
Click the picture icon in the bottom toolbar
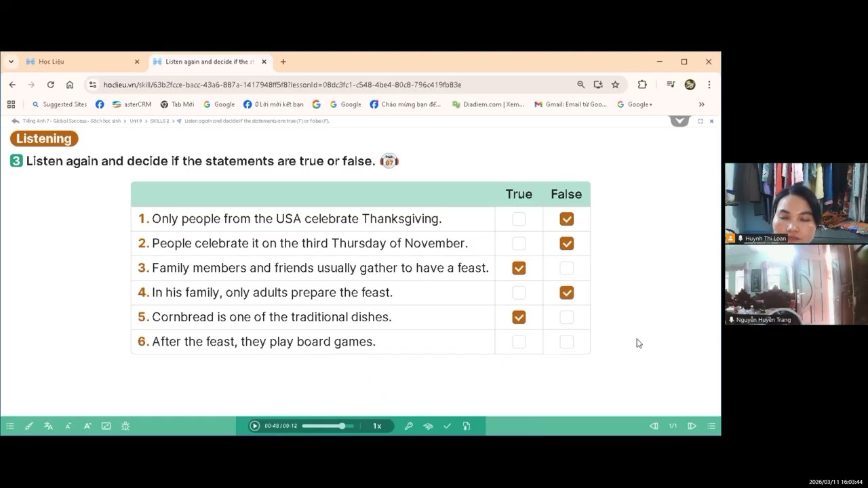(106, 426)
